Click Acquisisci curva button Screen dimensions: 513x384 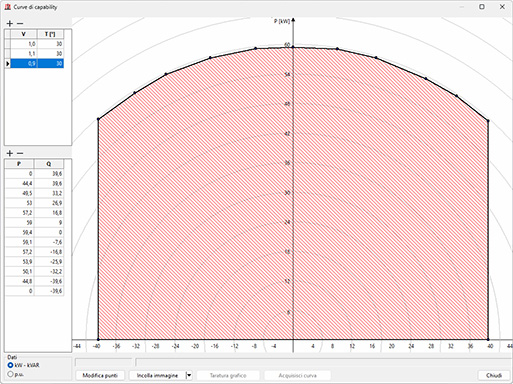tap(298, 376)
